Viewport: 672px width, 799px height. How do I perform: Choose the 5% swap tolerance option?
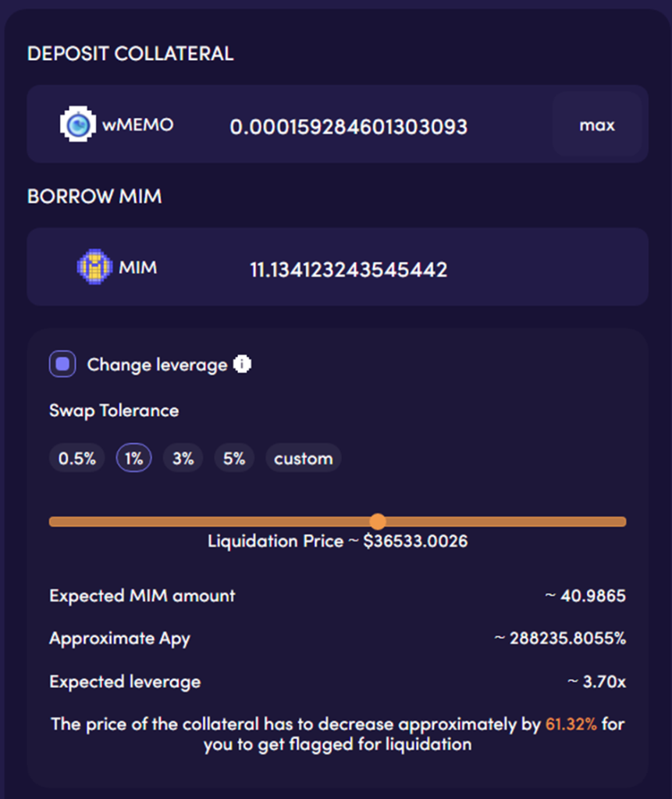[234, 458]
